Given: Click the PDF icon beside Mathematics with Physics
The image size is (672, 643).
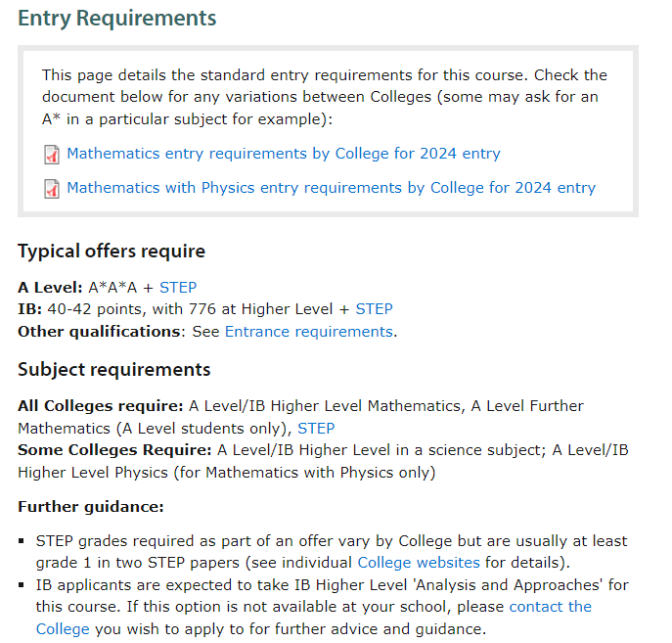Looking at the screenshot, I should pyautogui.click(x=52, y=189).
